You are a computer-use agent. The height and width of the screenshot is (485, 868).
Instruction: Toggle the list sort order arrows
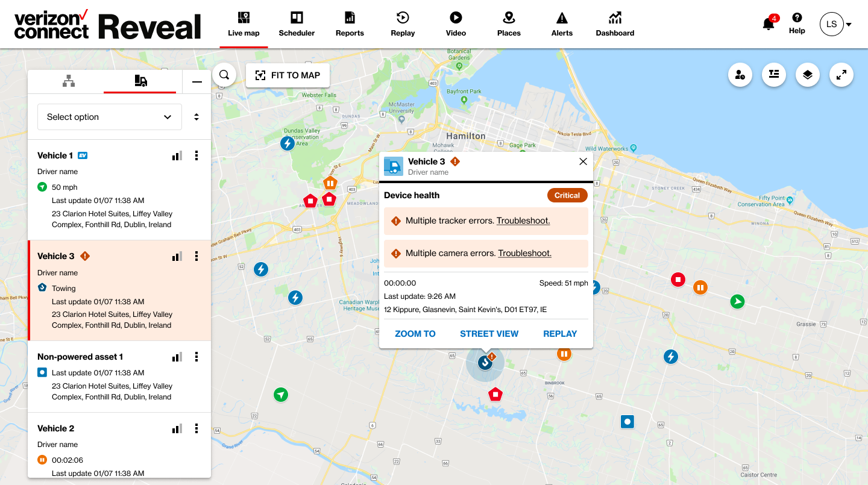(x=197, y=117)
